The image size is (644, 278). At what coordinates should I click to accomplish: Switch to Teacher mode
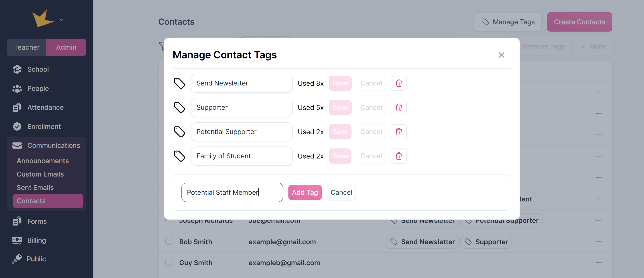click(x=26, y=47)
